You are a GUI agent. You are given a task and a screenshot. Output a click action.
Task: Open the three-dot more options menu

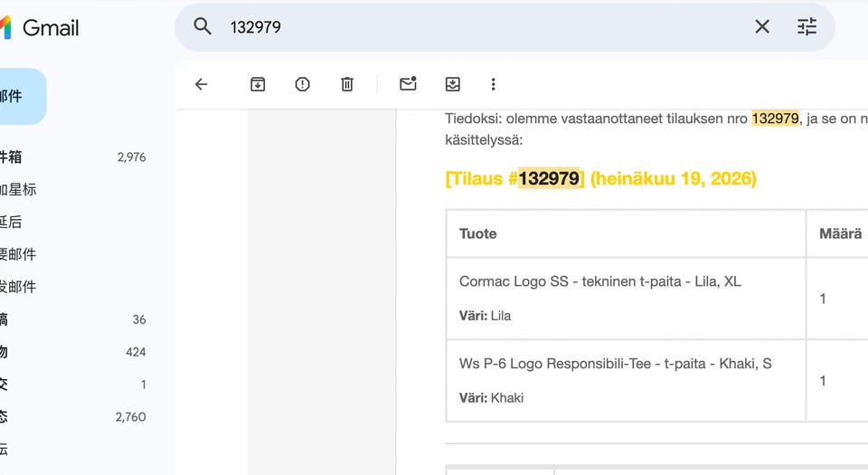pos(494,84)
